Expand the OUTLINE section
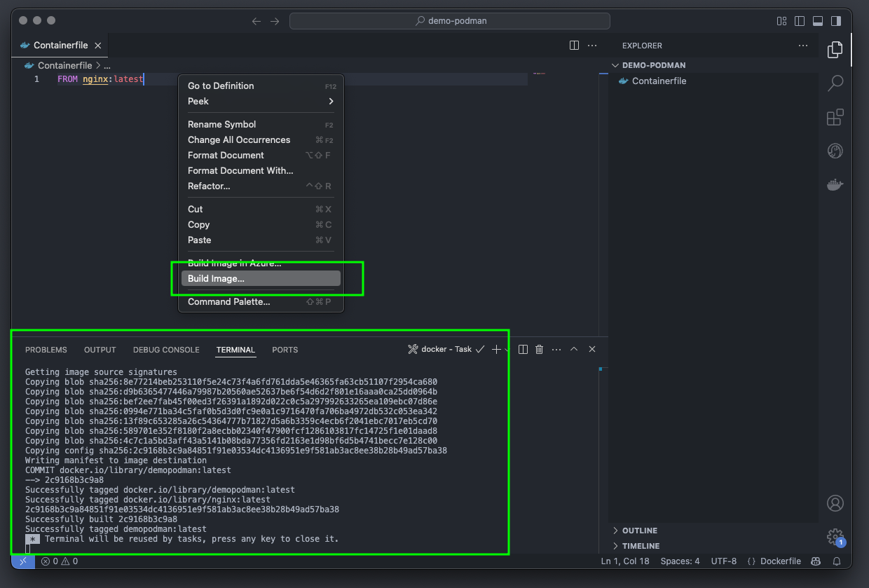Image resolution: width=869 pixels, height=588 pixels. point(633,531)
